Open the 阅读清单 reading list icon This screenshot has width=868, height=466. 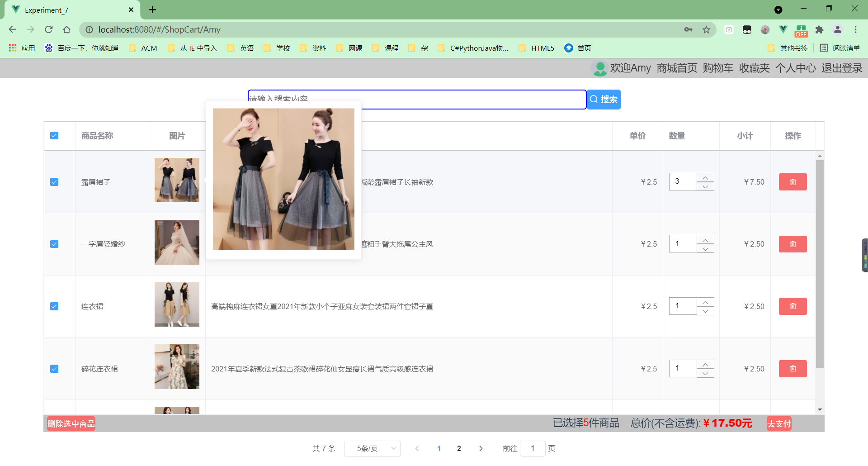824,48
